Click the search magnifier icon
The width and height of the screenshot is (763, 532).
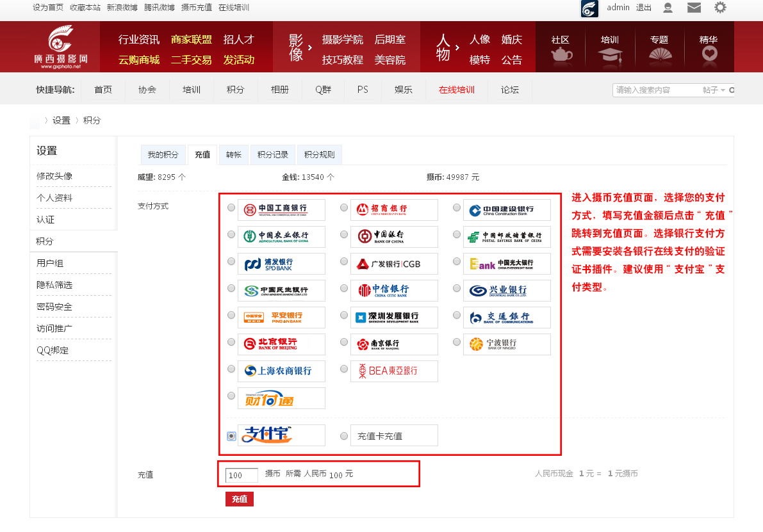(732, 90)
